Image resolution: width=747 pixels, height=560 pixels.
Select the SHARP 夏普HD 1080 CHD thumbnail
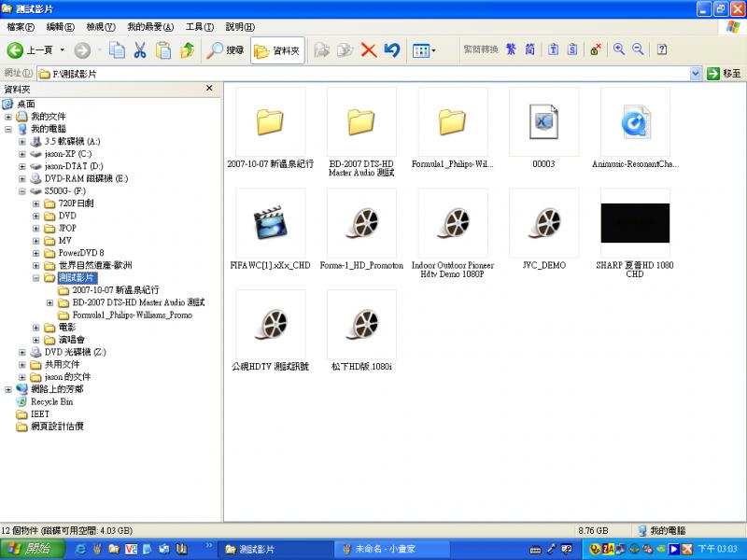pyautogui.click(x=635, y=224)
